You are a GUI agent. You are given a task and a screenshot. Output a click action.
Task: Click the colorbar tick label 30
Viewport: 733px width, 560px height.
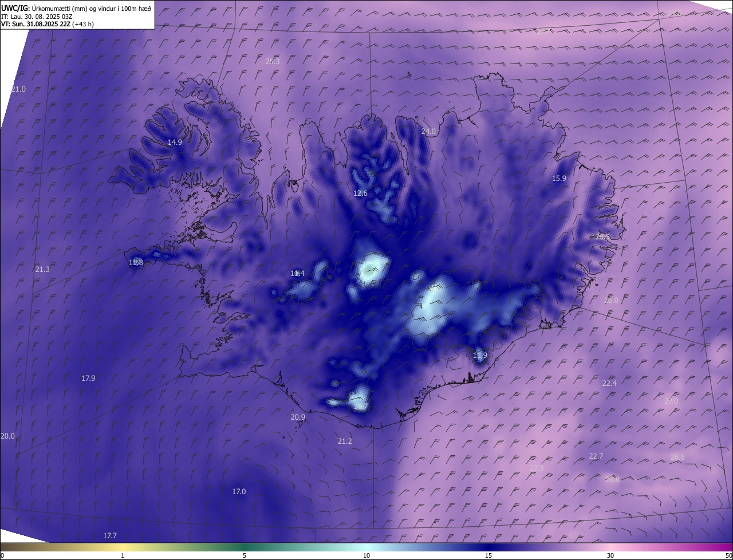point(610,556)
